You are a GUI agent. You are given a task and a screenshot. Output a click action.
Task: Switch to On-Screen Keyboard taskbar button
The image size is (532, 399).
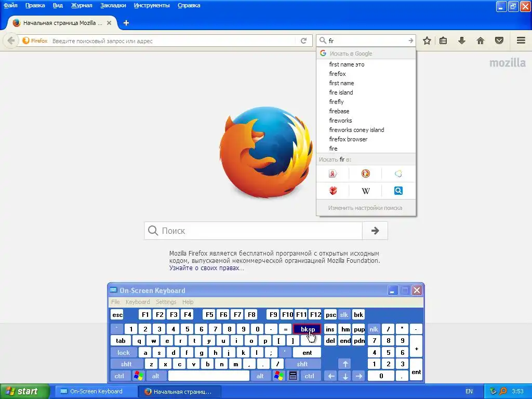coord(96,391)
